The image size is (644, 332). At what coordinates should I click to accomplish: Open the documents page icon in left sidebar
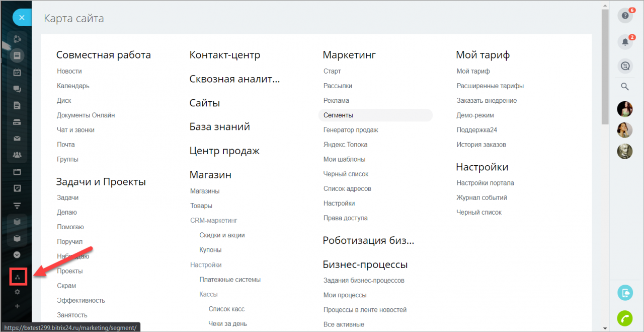click(17, 105)
